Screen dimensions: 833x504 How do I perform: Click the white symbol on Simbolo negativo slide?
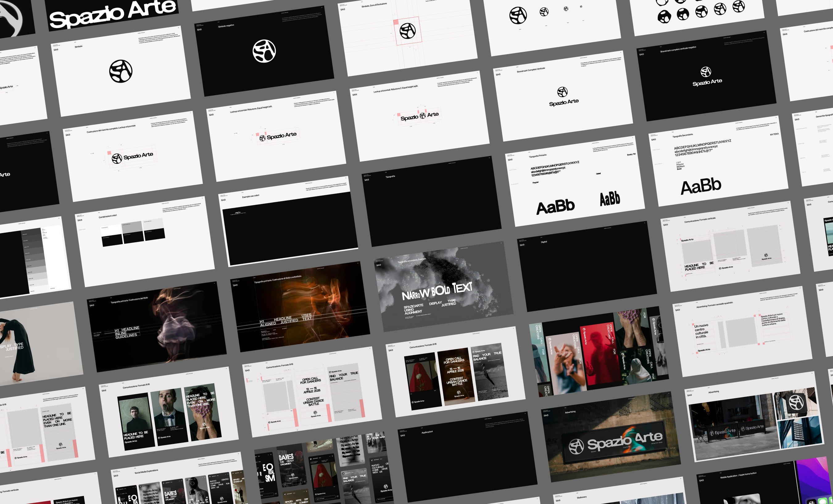pos(264,51)
